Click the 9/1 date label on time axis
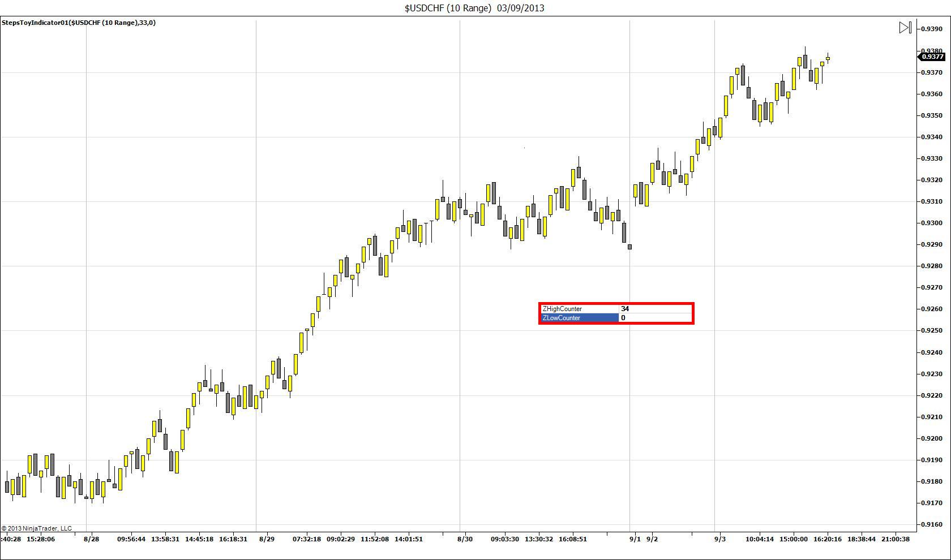Viewport: 951px width, 560px height. pyautogui.click(x=635, y=539)
